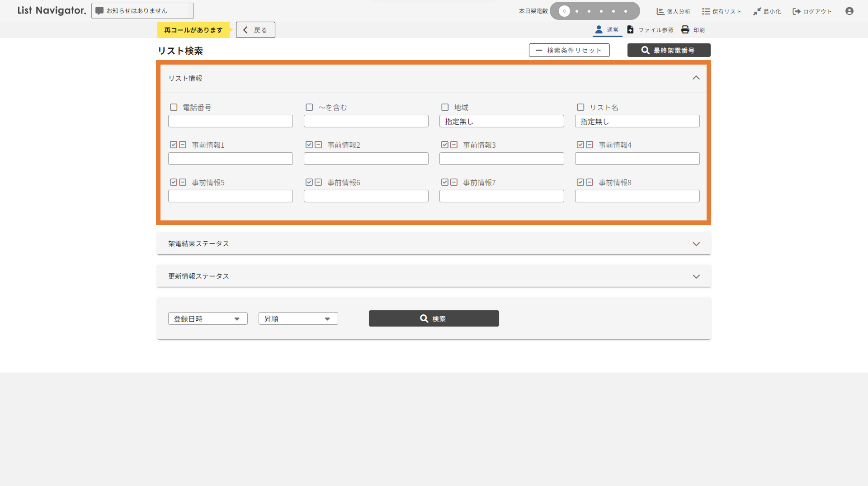Open the 登録日時 sort field dropdown
This screenshot has height=486, width=868.
click(208, 319)
